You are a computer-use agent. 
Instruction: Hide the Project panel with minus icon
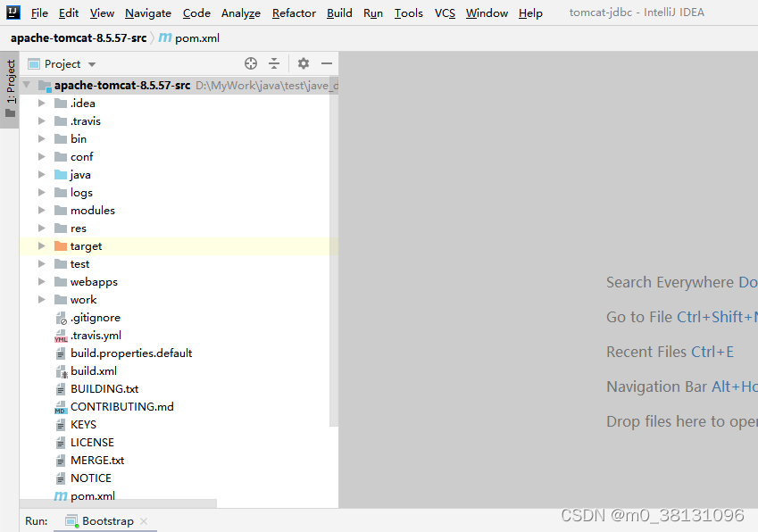pyautogui.click(x=327, y=63)
